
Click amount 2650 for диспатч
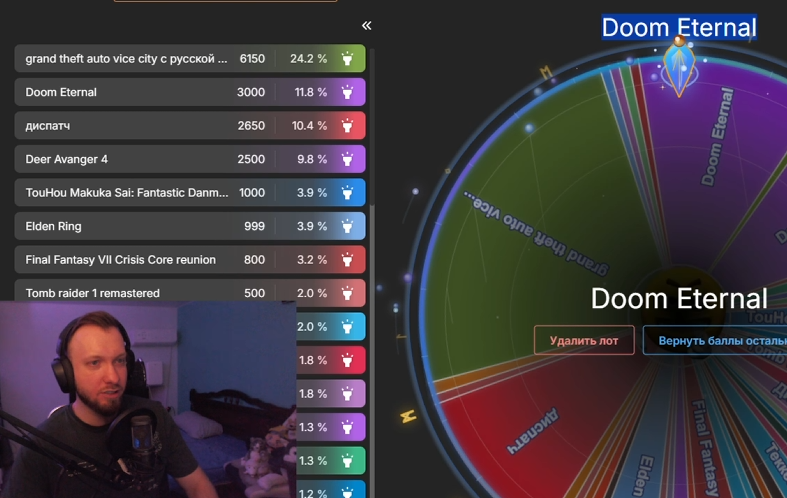[x=251, y=126]
